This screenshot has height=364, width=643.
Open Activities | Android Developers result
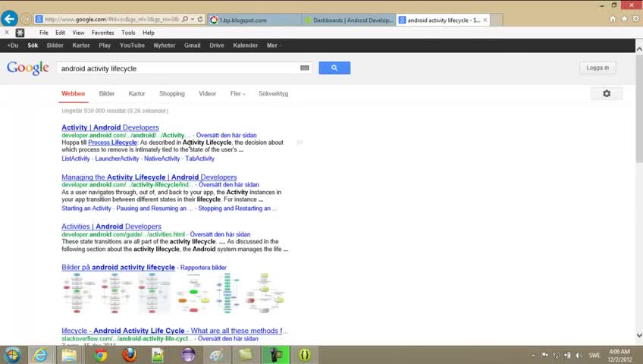click(x=111, y=226)
